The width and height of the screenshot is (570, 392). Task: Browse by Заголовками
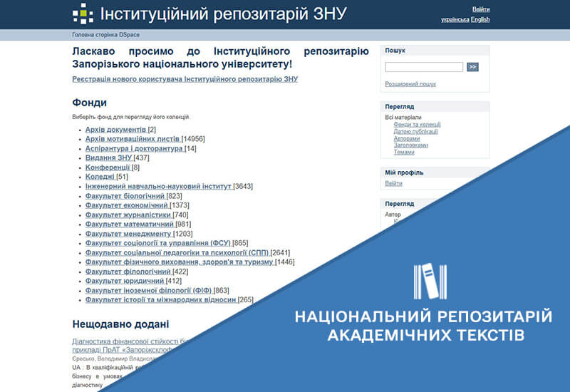pos(410,145)
